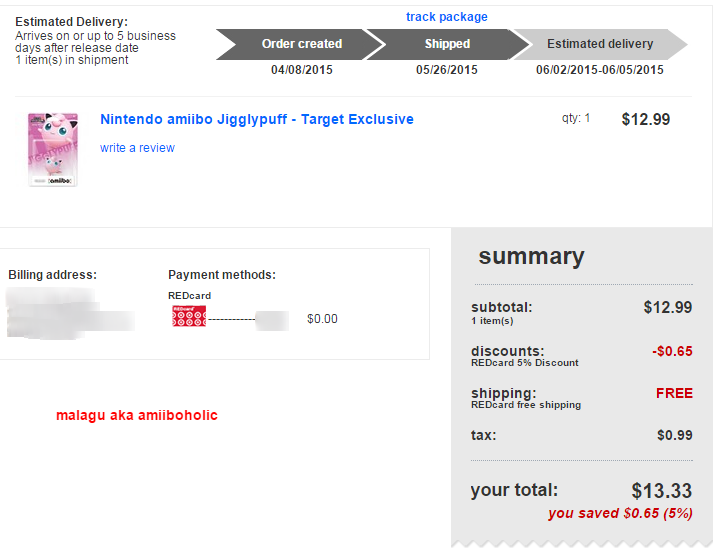Screen dimensions: 718x551
Task: Click the Shipped progress step
Action: click(x=446, y=44)
